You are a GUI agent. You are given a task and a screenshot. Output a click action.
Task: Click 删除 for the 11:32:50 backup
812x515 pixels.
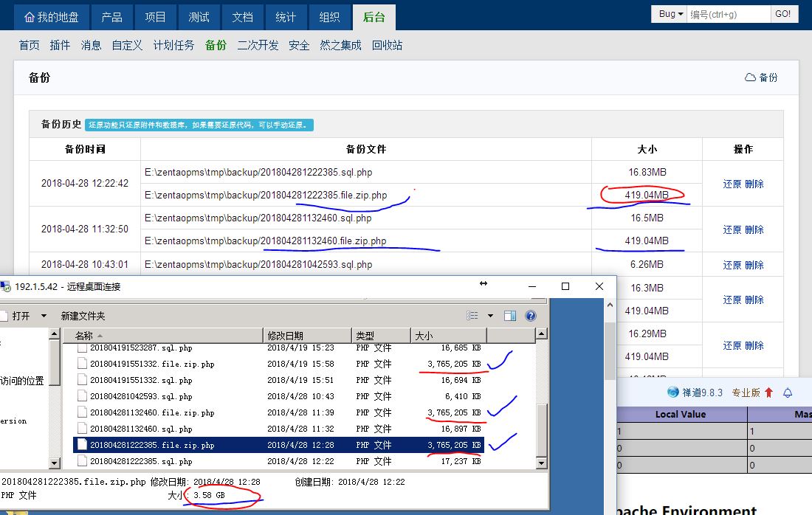(x=754, y=229)
